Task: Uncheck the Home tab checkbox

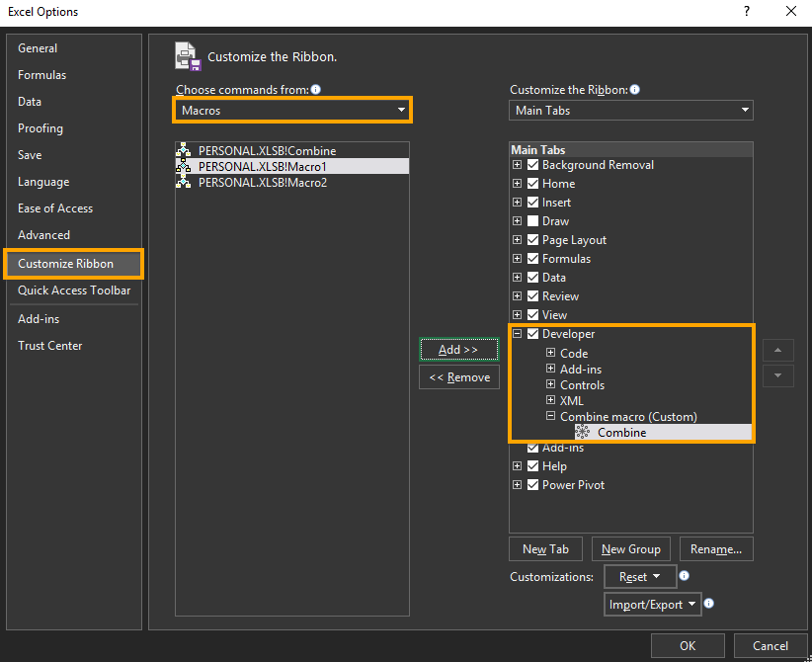Action: click(x=532, y=184)
